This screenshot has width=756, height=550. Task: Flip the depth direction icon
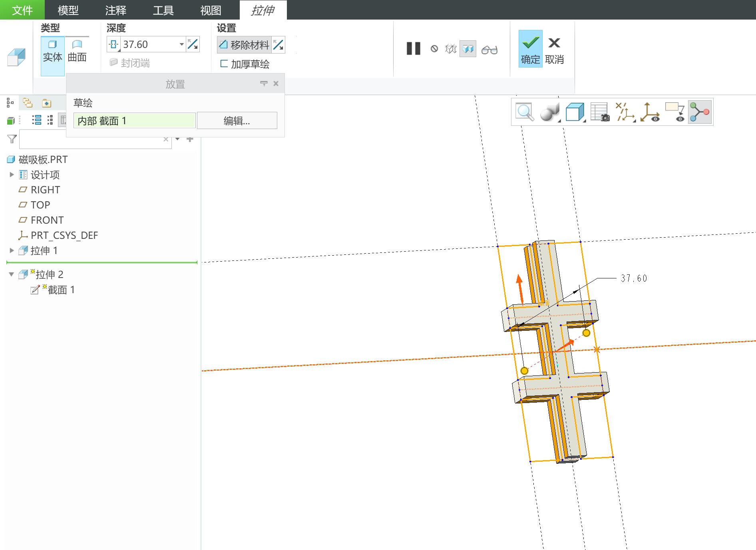point(193,44)
